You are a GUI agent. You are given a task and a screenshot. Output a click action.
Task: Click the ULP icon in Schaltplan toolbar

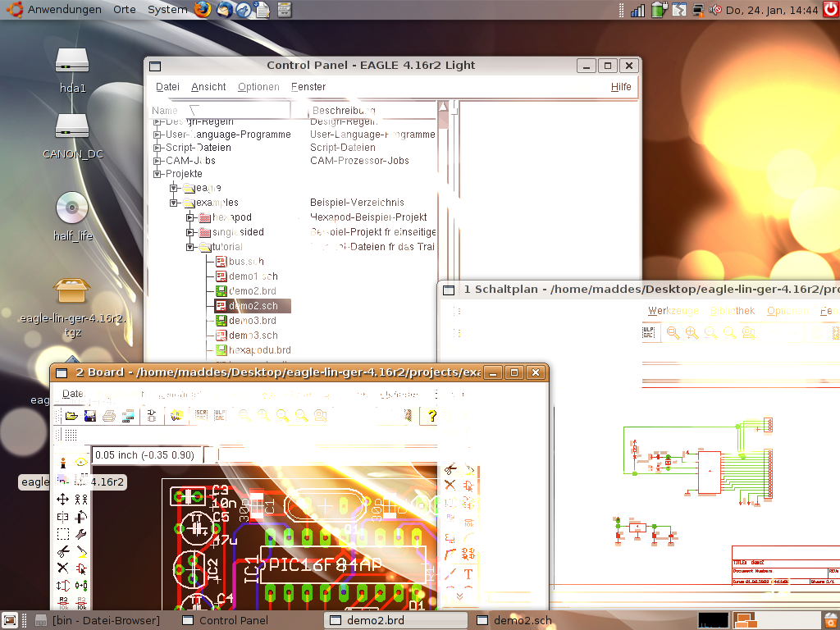[x=648, y=333]
